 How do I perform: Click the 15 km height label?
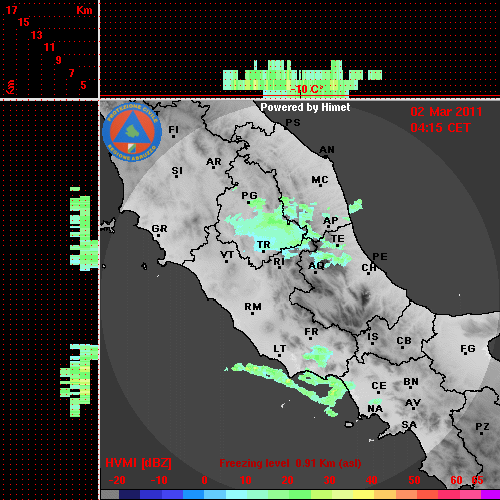click(x=24, y=22)
